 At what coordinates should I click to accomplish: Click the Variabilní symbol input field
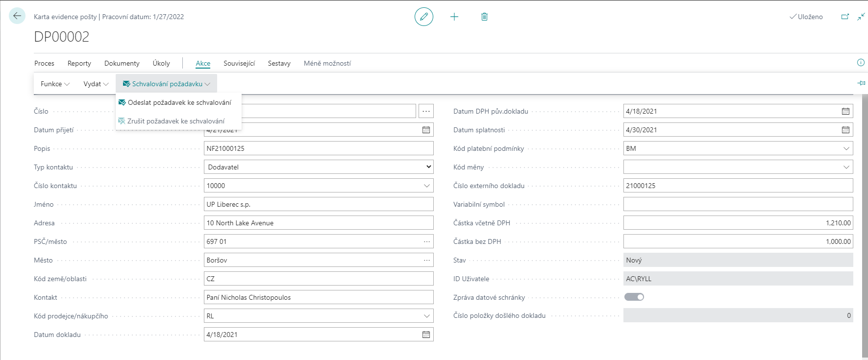pos(738,204)
